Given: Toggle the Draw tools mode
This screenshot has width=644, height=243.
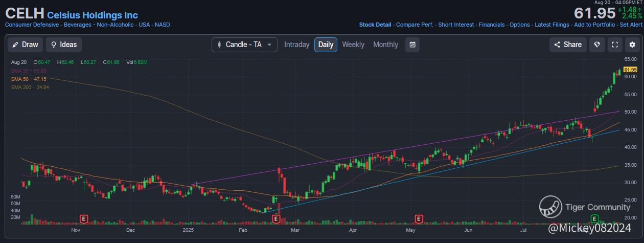Looking at the screenshot, I should tap(25, 45).
